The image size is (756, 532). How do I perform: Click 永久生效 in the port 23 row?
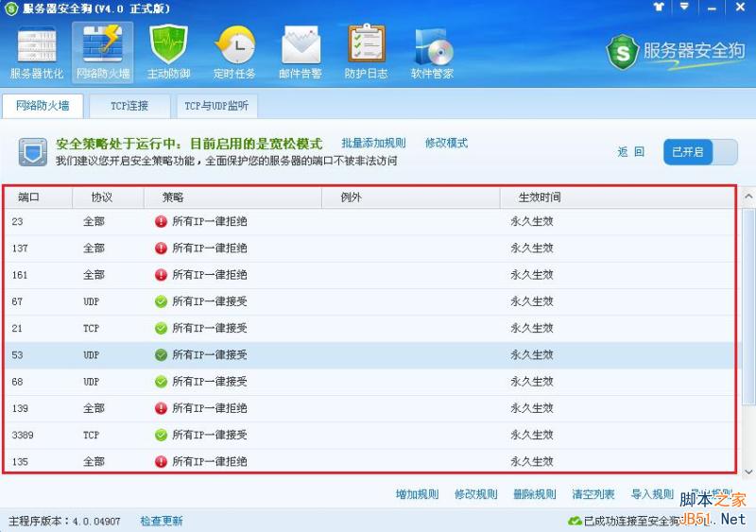(532, 221)
